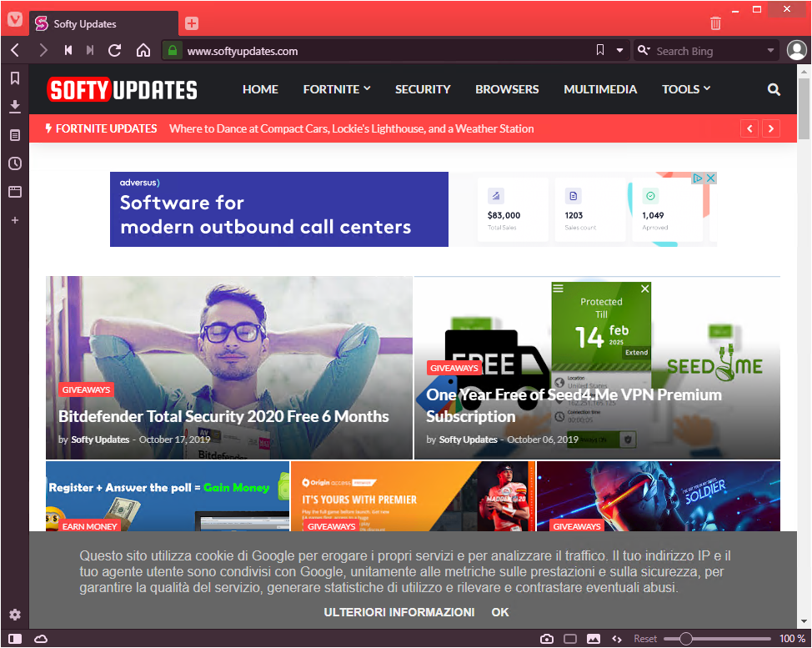
Task: Open the MULTIMEDIA section
Action: point(600,89)
